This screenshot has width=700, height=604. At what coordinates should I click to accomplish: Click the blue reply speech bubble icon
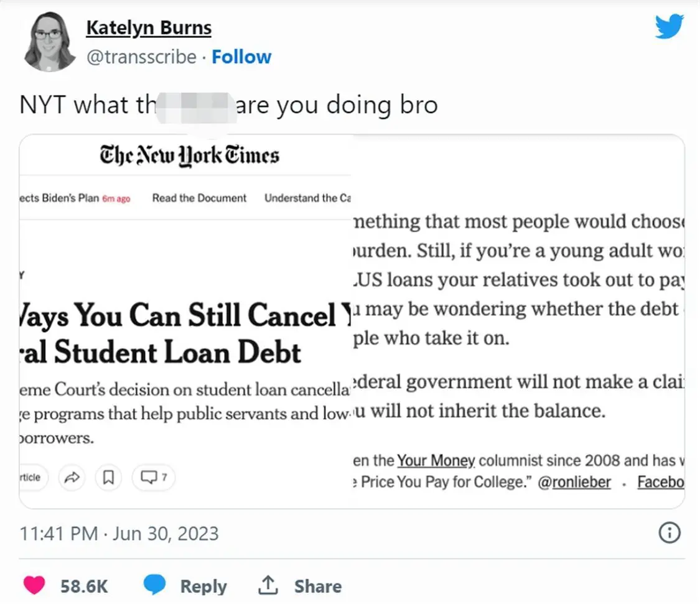[x=154, y=585]
